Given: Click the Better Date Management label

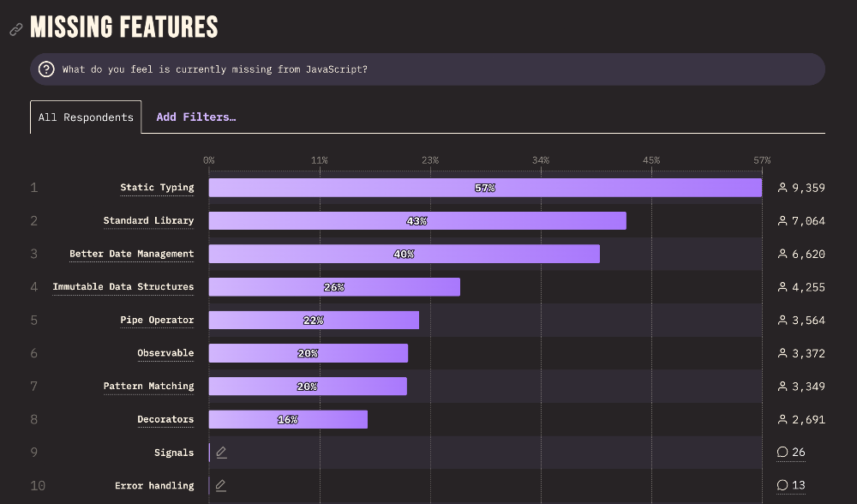Looking at the screenshot, I should pos(131,254).
